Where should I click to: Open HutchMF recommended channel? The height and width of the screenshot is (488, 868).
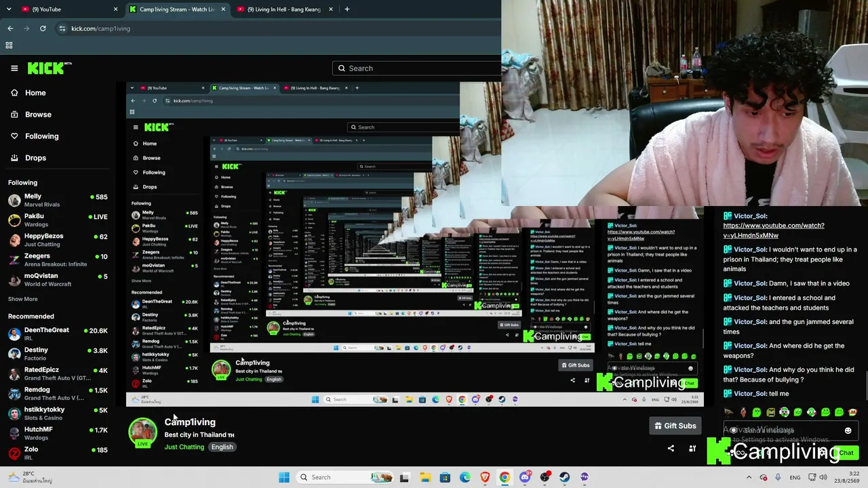[58, 433]
